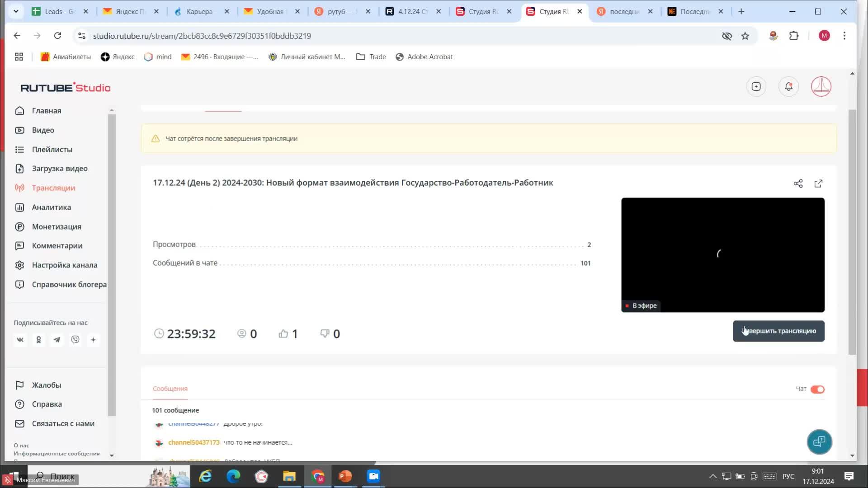Open the stream in external view icon
Screen dimensions: 868x488
pyautogui.click(x=818, y=183)
